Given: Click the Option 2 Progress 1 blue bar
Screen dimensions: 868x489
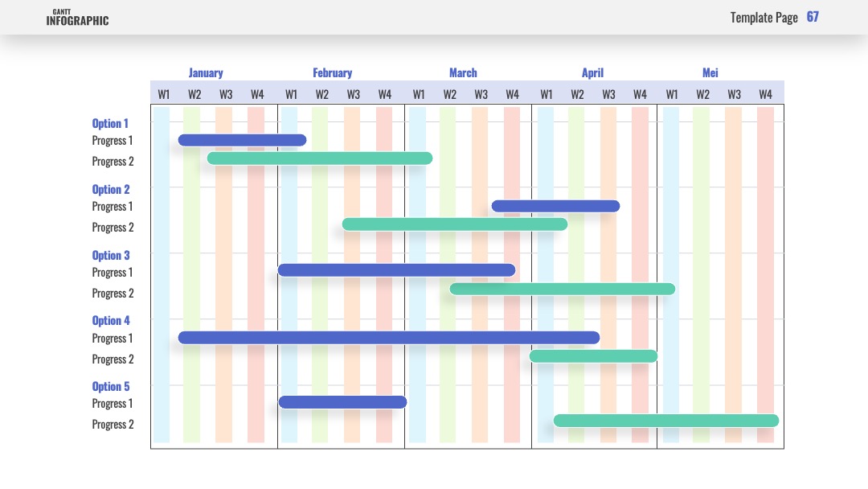Looking at the screenshot, I should point(555,206).
